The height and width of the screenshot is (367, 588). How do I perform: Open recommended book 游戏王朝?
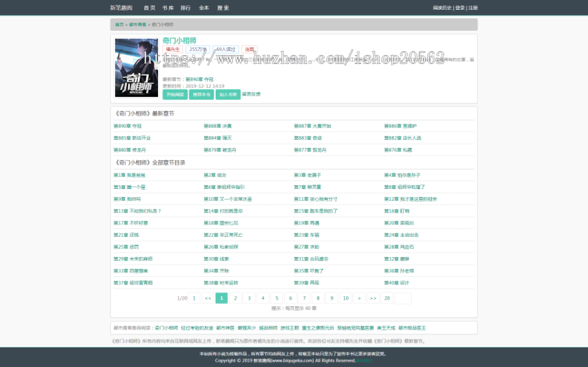[x=289, y=328]
